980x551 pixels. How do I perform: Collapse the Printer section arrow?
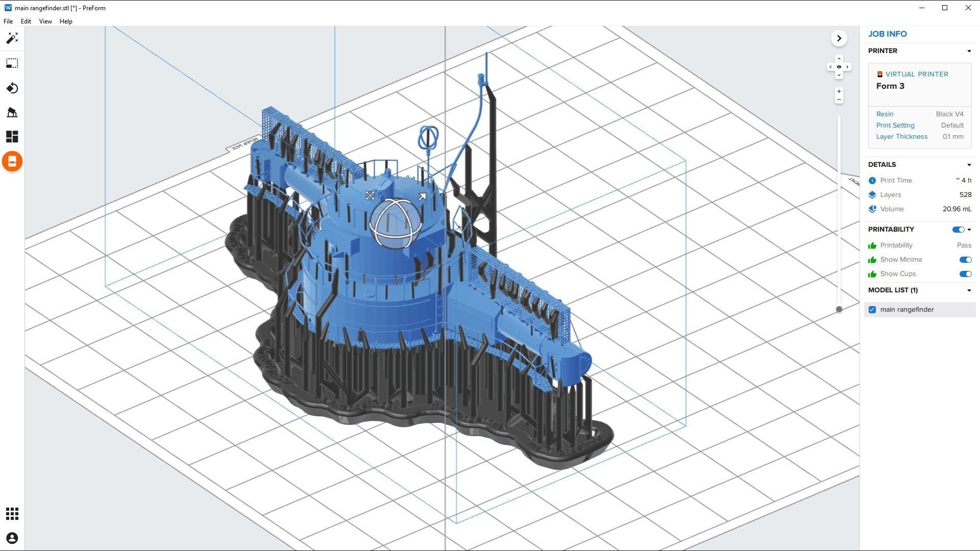coord(969,51)
